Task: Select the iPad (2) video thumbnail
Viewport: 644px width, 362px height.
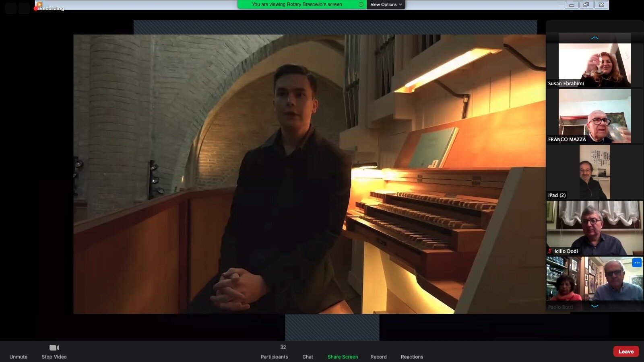Action: 594,172
